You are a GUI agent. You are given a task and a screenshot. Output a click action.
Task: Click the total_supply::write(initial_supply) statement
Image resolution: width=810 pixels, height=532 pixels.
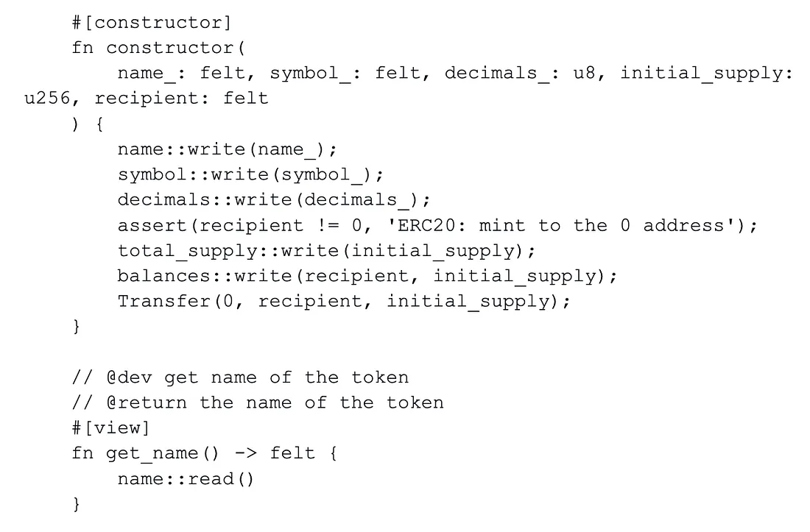(326, 250)
